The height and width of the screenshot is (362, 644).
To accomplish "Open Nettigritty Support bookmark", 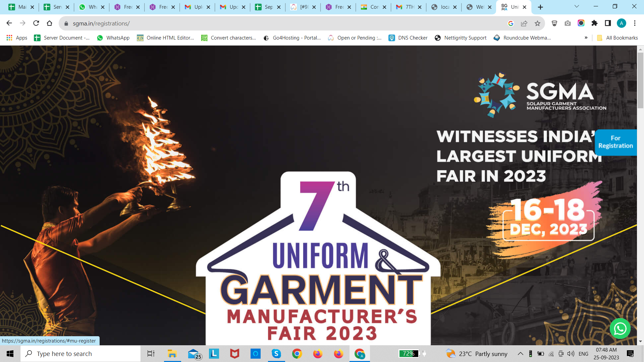I will tap(461, 38).
